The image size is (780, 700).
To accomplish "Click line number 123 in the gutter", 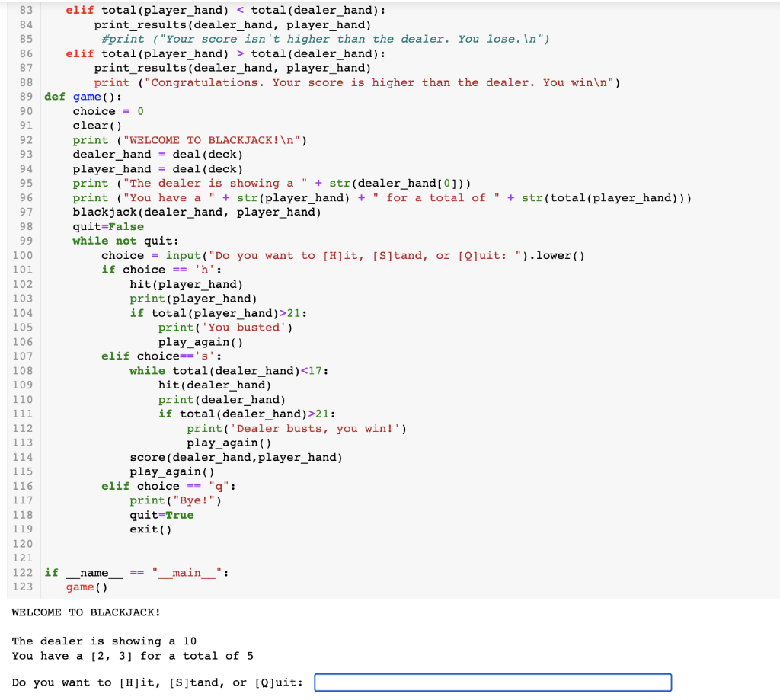I will (22, 587).
